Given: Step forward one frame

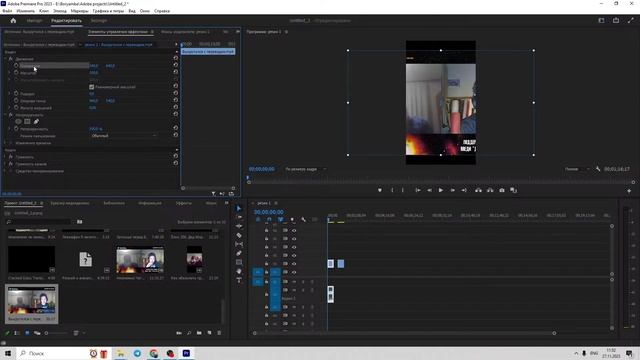Looking at the screenshot, I should point(453,190).
